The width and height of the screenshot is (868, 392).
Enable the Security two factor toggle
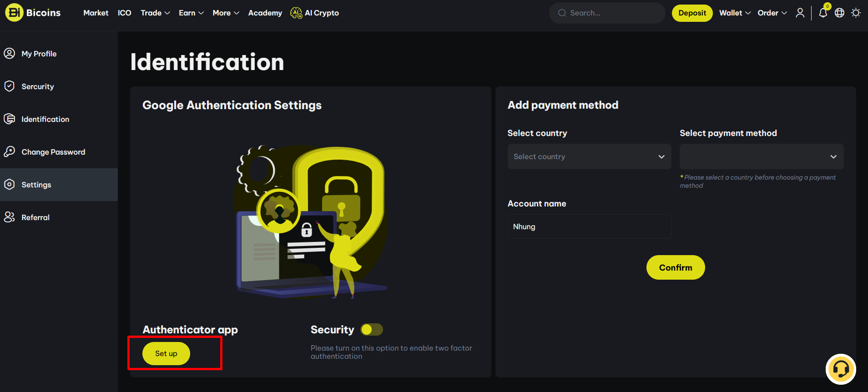click(x=372, y=329)
